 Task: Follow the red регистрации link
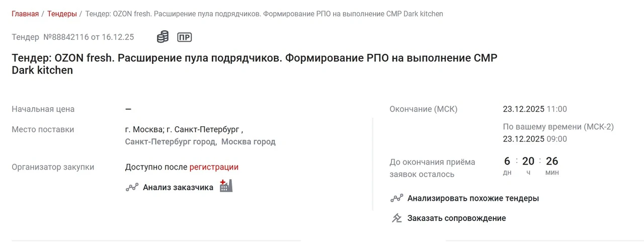click(x=214, y=167)
